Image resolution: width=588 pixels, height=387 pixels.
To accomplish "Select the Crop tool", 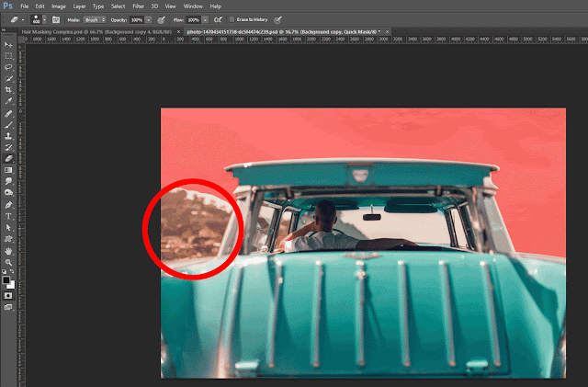I will coord(8,90).
